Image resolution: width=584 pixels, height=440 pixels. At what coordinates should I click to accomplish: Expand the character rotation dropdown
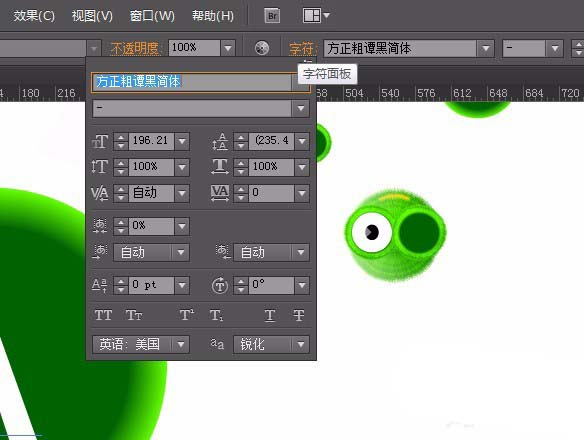point(302,285)
